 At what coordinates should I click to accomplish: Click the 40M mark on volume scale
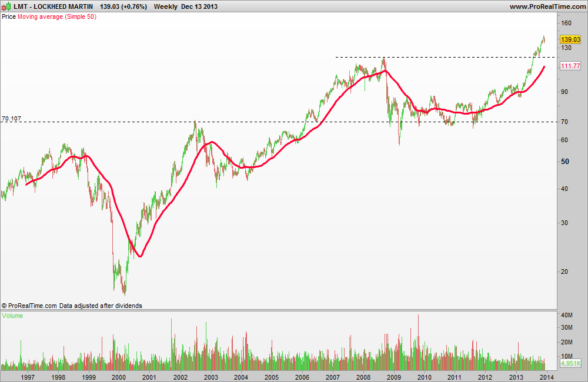coord(567,315)
